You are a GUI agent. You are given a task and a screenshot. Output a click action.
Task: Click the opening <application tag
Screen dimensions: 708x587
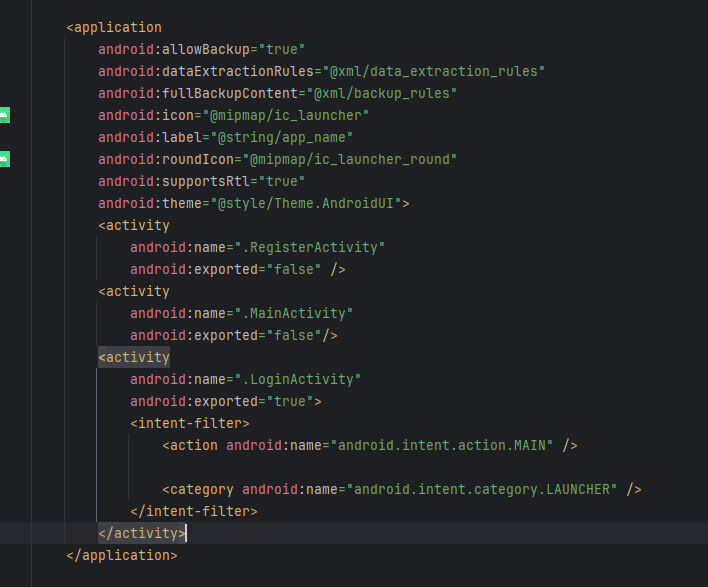(114, 28)
